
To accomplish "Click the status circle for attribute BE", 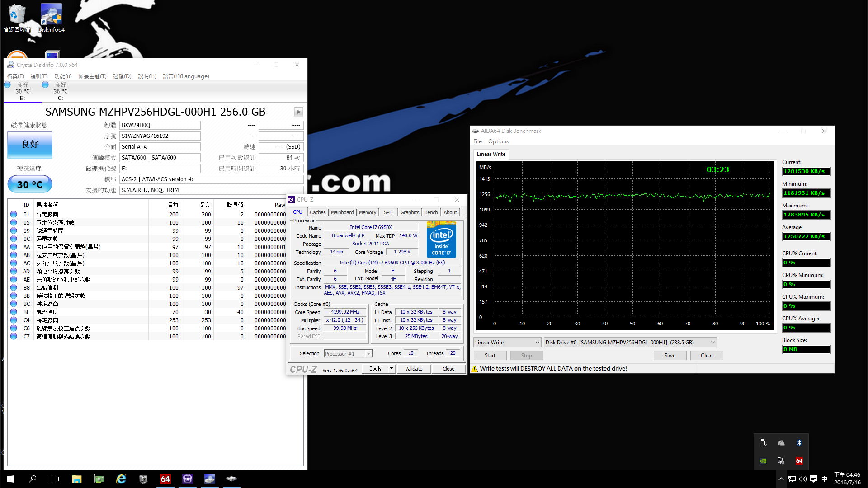I will (x=14, y=312).
